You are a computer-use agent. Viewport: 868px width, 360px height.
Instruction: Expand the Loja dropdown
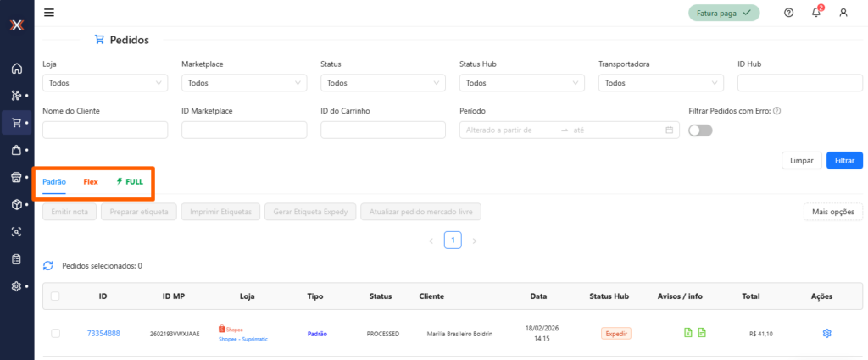click(x=105, y=83)
